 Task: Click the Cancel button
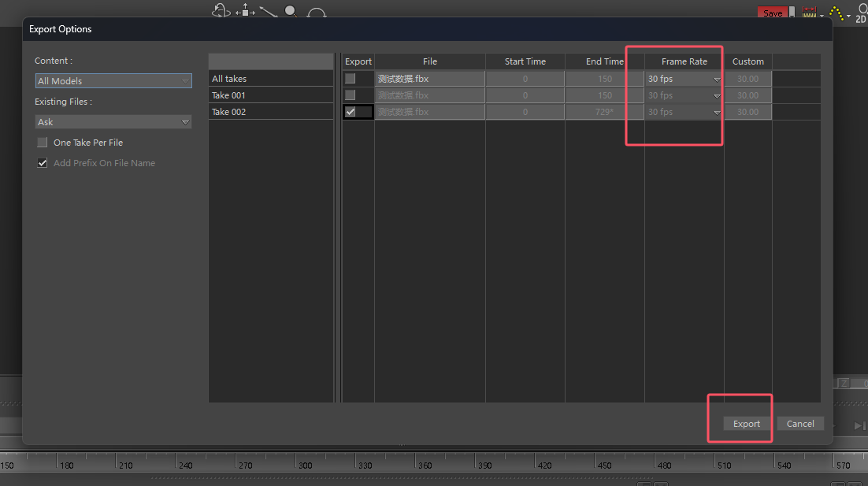click(800, 424)
